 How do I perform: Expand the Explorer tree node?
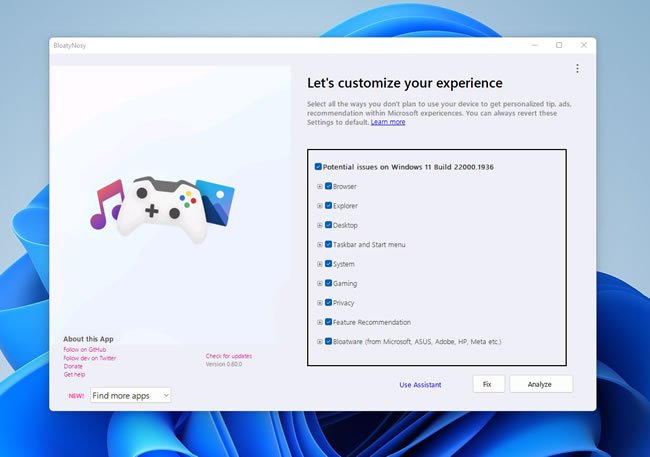(320, 206)
